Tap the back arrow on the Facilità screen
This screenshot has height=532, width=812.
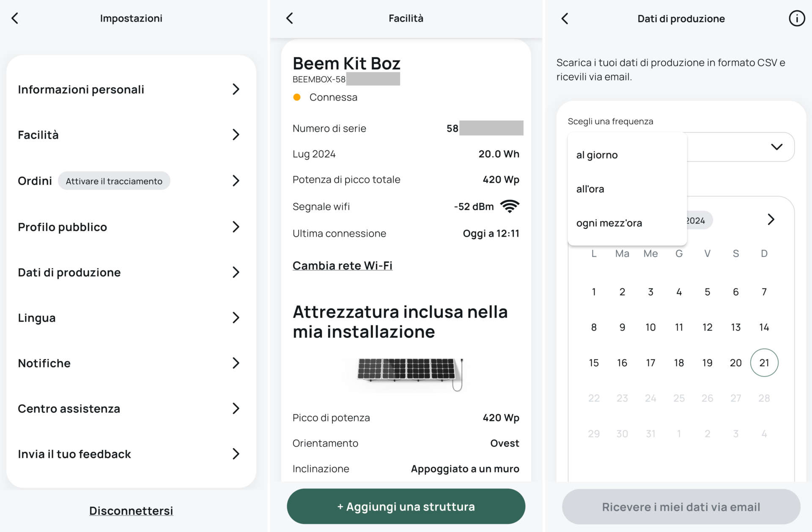click(x=290, y=18)
